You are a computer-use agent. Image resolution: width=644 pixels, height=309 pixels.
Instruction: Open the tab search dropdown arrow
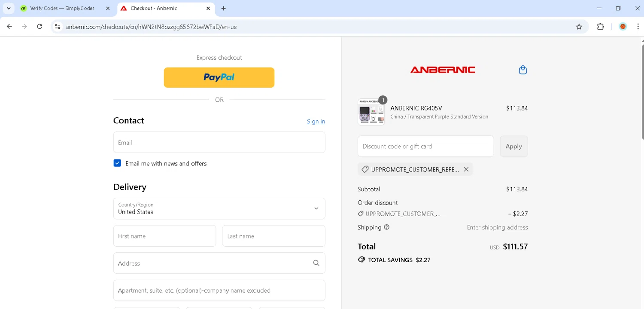[9, 8]
